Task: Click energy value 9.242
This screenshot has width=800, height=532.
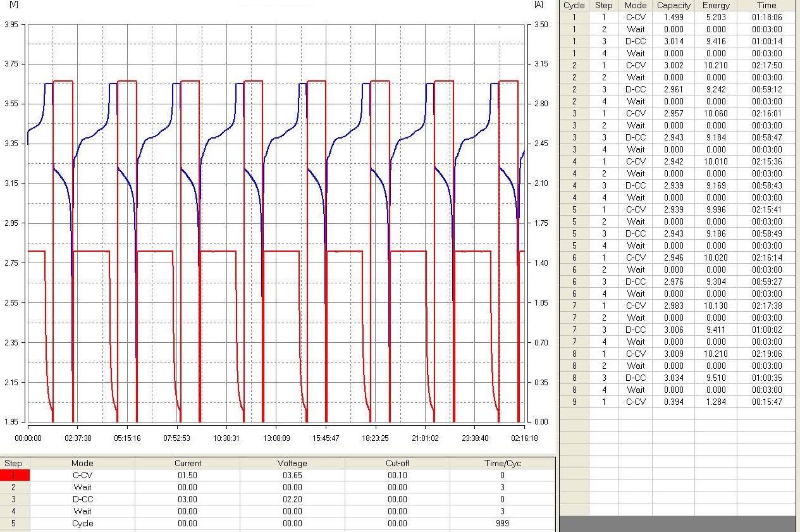Action: pos(716,89)
